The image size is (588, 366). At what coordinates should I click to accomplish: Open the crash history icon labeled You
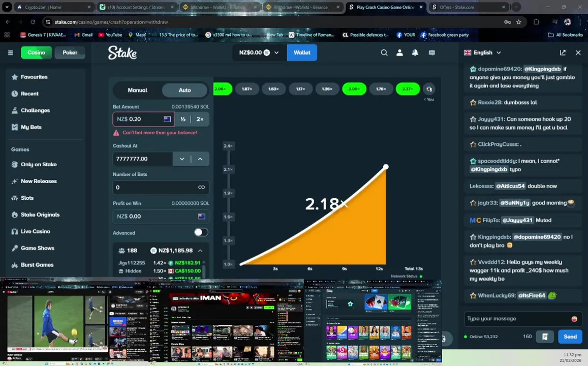[429, 89]
